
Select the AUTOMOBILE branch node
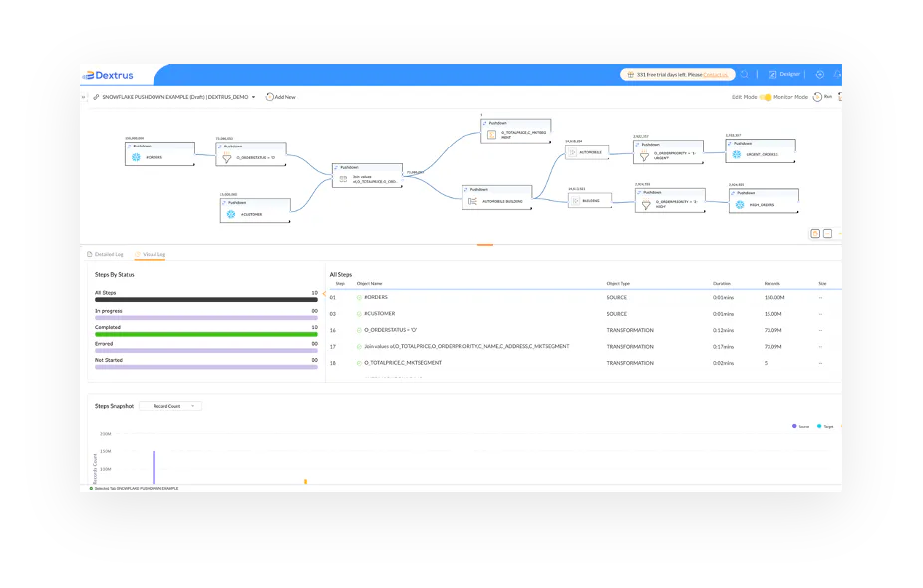click(587, 152)
